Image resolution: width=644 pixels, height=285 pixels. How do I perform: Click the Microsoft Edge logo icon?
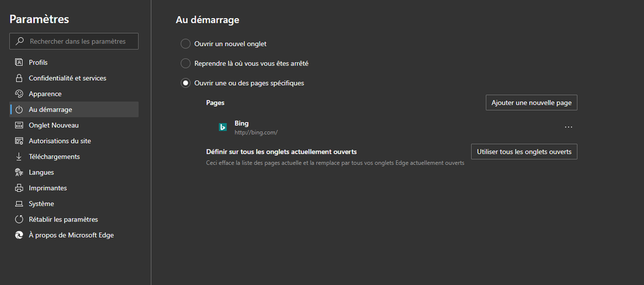pos(19,235)
